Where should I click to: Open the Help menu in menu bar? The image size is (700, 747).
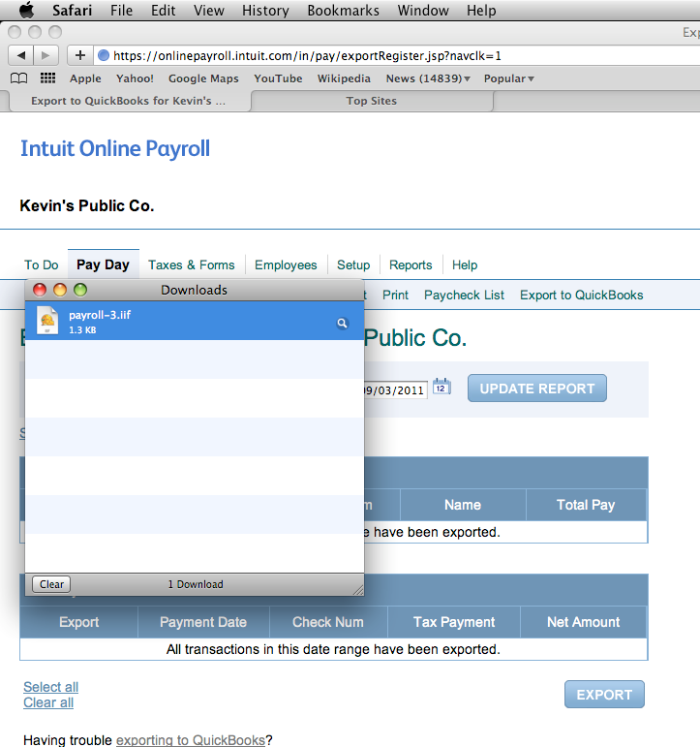[x=481, y=10]
